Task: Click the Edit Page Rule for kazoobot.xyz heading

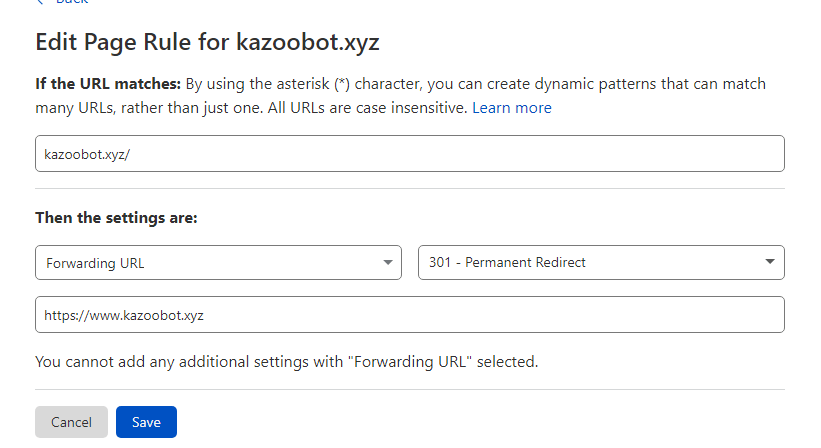Action: tap(207, 42)
